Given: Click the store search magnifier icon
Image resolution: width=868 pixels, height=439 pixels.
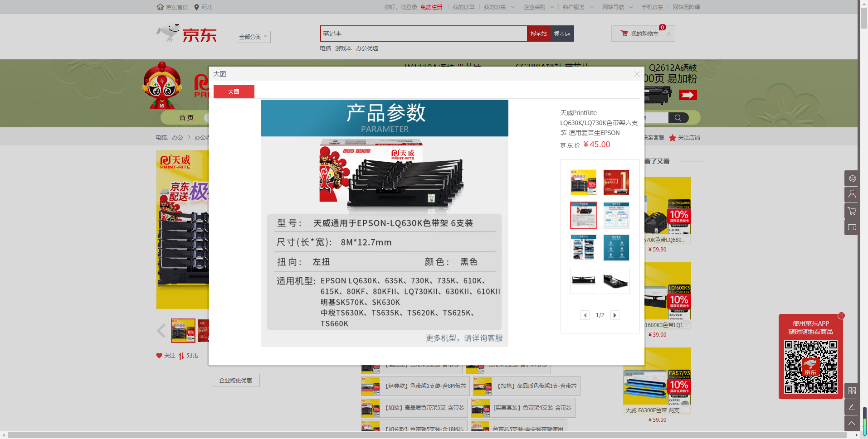Looking at the screenshot, I should click(x=678, y=118).
